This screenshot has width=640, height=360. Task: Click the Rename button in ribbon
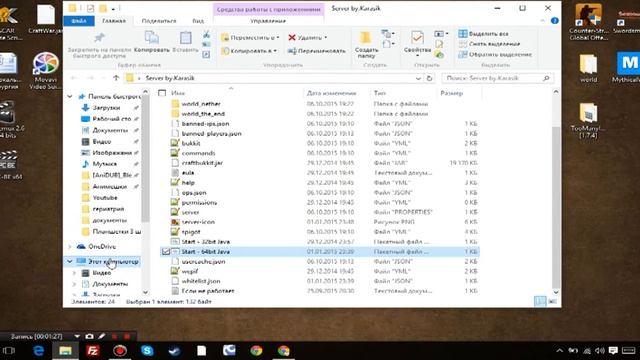(316, 51)
